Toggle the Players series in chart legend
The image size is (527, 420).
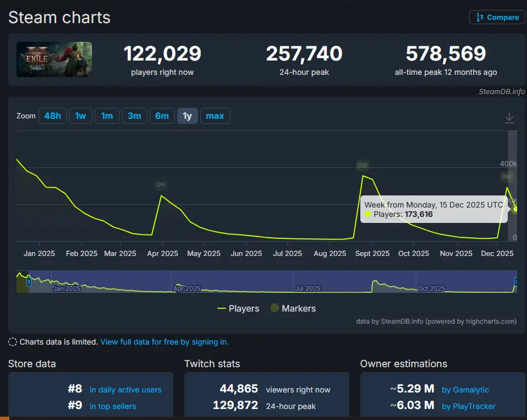pos(238,308)
